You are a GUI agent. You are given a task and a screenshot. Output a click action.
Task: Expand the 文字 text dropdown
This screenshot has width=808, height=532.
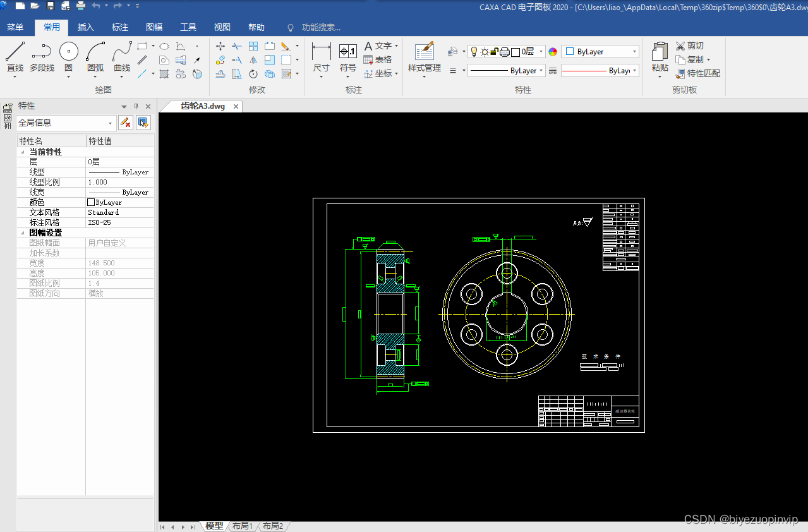pos(397,46)
